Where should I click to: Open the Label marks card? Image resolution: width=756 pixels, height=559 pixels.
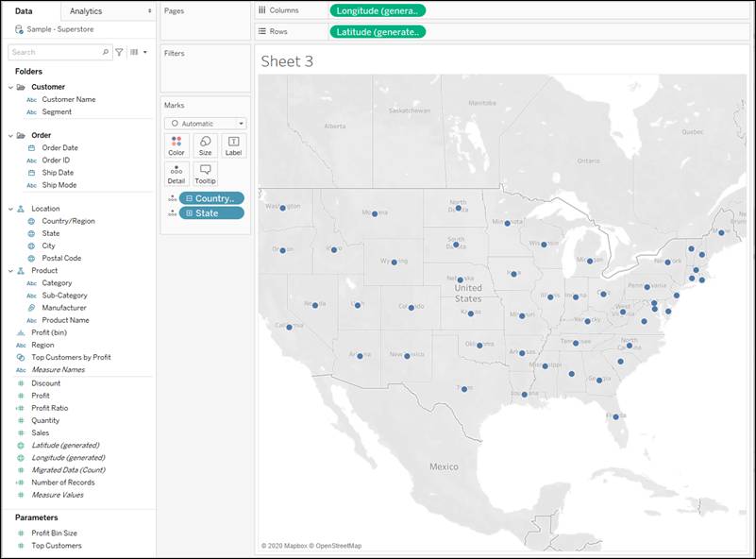tap(234, 145)
